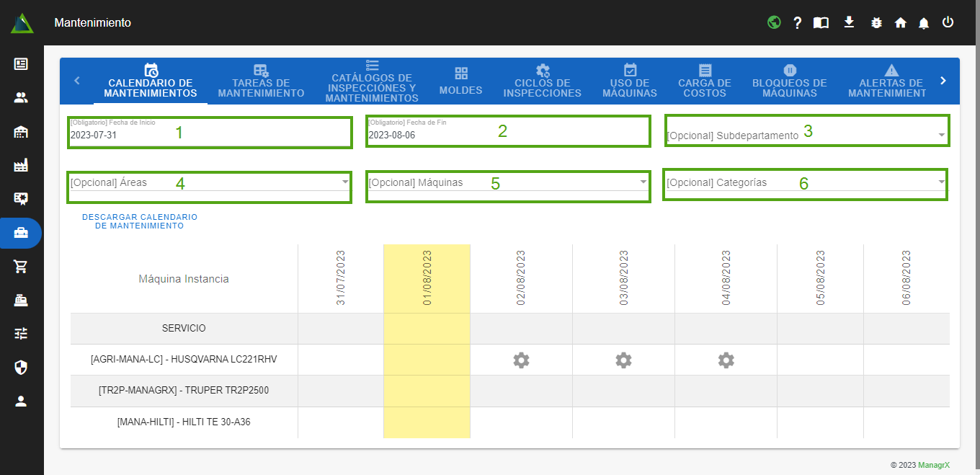Click the Fecha de Inicio date field
The width and height of the screenshot is (980, 475).
click(x=209, y=135)
